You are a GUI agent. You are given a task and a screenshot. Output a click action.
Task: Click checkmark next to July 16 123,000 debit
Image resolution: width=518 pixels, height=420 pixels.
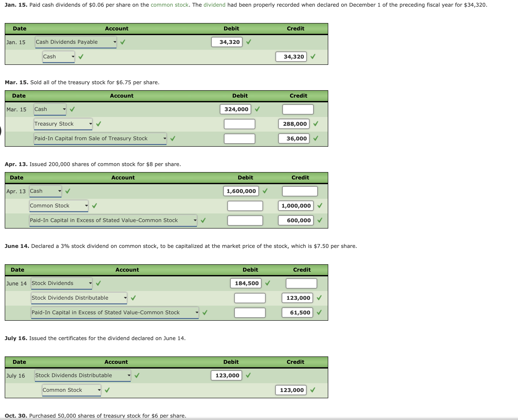click(248, 375)
